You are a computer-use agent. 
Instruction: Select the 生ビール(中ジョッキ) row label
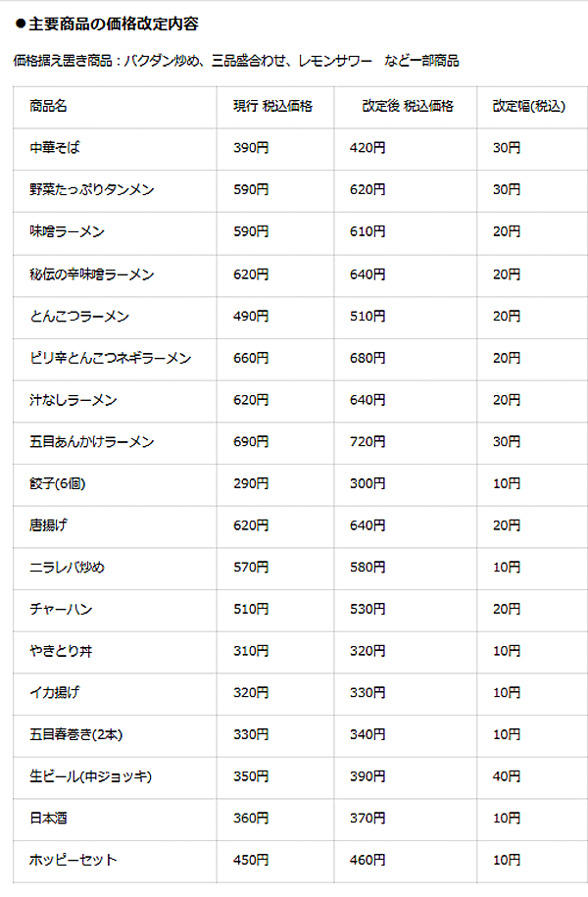point(90,776)
